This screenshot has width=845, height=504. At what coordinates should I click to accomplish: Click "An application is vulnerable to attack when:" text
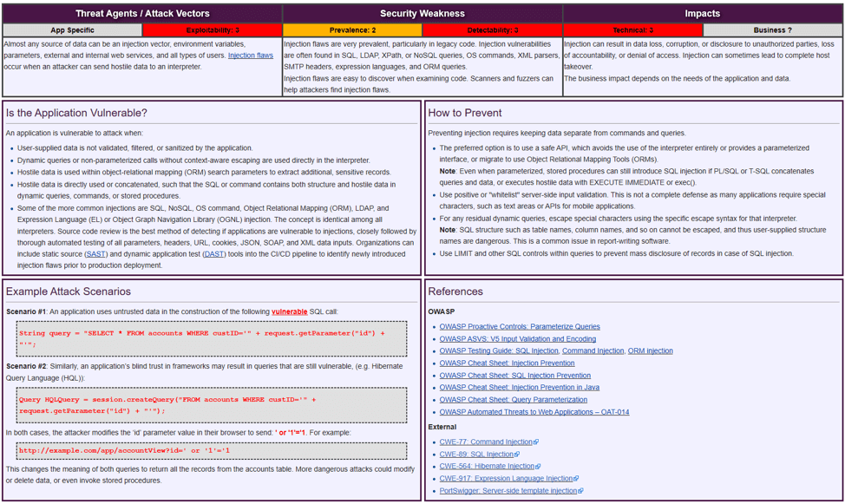click(75, 133)
